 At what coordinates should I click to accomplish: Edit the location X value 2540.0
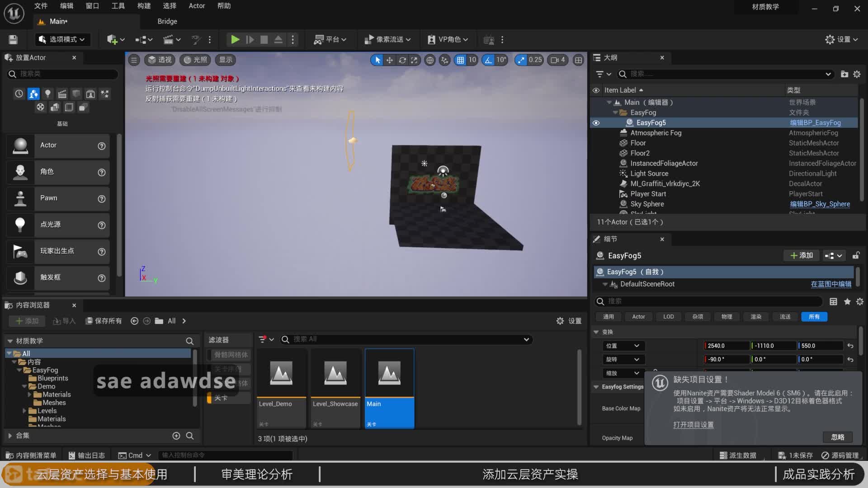coord(727,346)
